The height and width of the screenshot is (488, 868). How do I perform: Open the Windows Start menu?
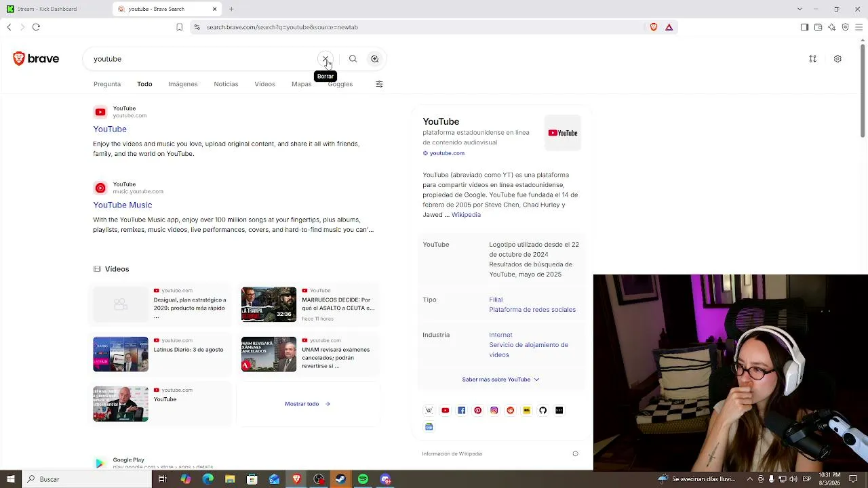point(11,479)
